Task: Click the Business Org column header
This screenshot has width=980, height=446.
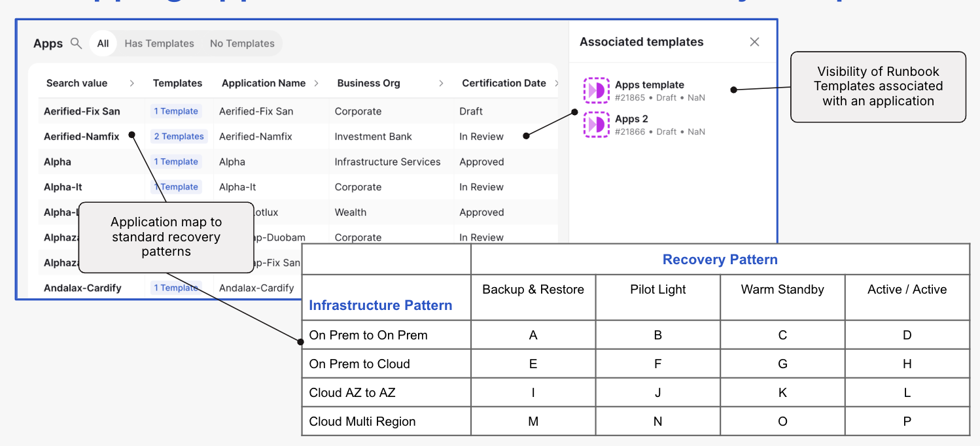Action: 368,83
